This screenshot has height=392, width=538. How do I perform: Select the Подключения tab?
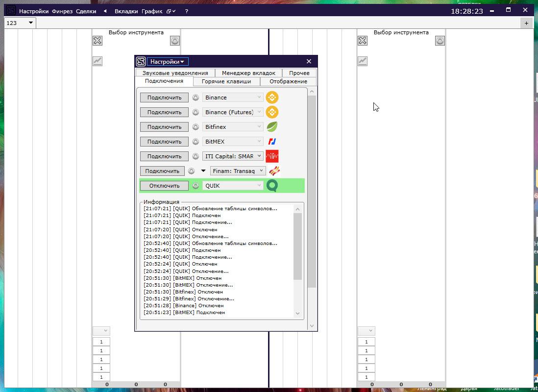(x=164, y=81)
